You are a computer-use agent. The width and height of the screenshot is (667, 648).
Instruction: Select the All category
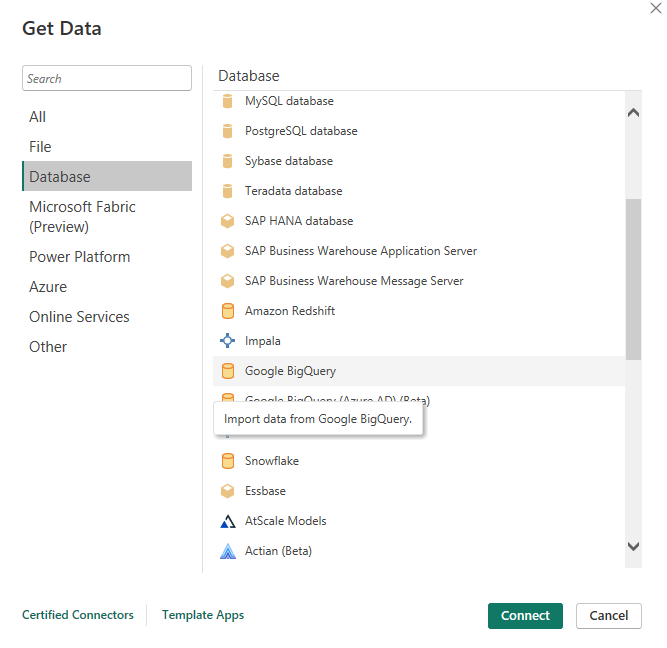click(x=107, y=117)
